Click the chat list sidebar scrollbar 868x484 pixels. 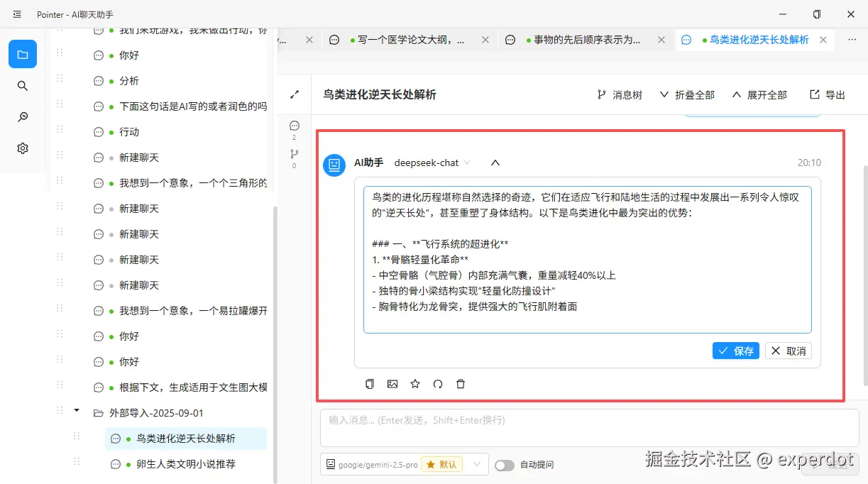tap(276, 344)
